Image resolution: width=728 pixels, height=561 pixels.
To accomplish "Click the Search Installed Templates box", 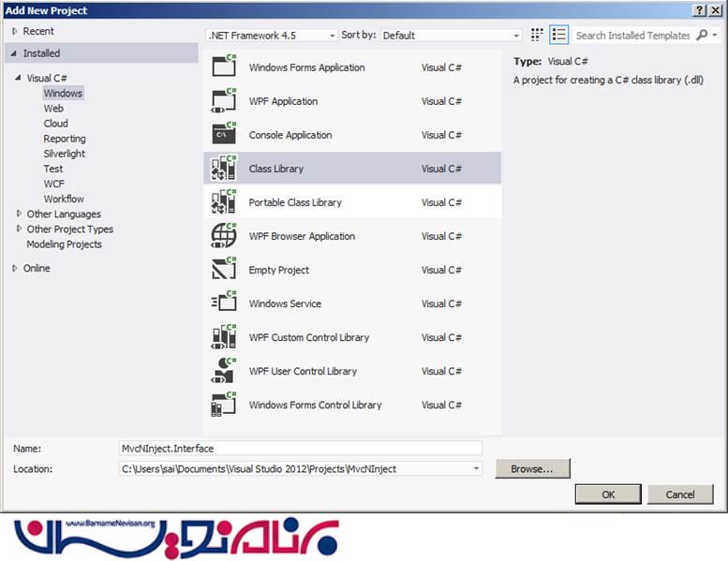I will coord(632,36).
